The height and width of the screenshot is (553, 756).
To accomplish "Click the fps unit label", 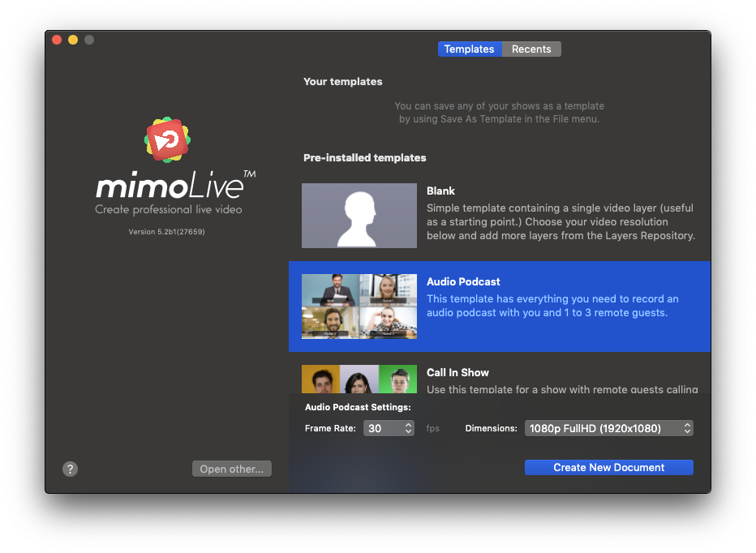I will pos(432,428).
